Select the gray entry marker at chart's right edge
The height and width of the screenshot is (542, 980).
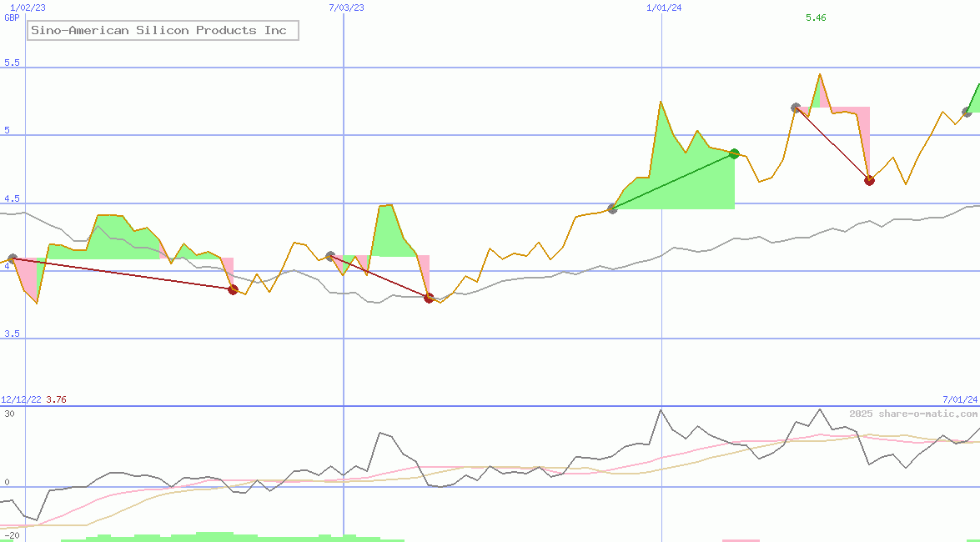click(x=967, y=112)
